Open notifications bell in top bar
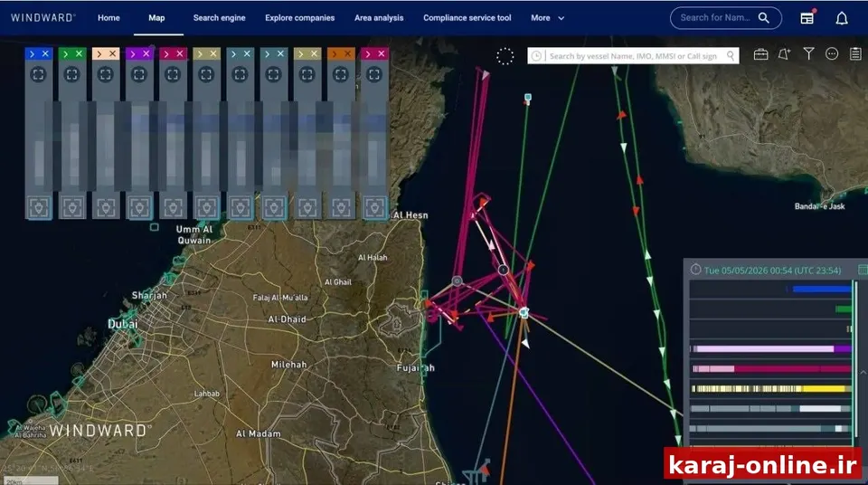 842,18
